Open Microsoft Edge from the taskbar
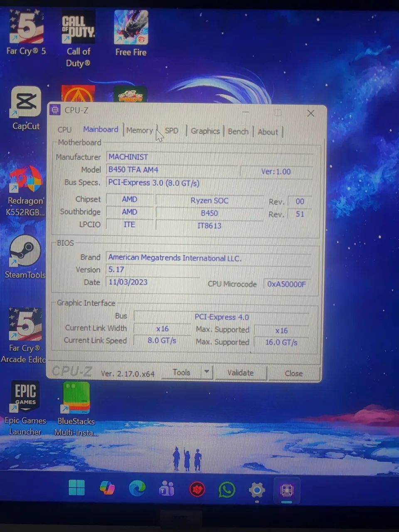Viewport: 399px width, 532px height. 137,489
